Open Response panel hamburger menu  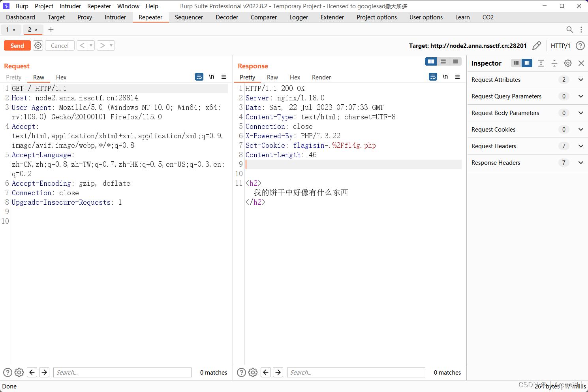click(x=458, y=77)
